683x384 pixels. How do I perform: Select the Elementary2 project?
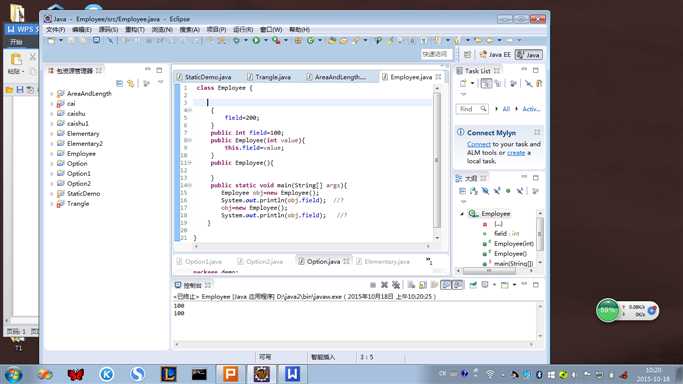pos(85,144)
